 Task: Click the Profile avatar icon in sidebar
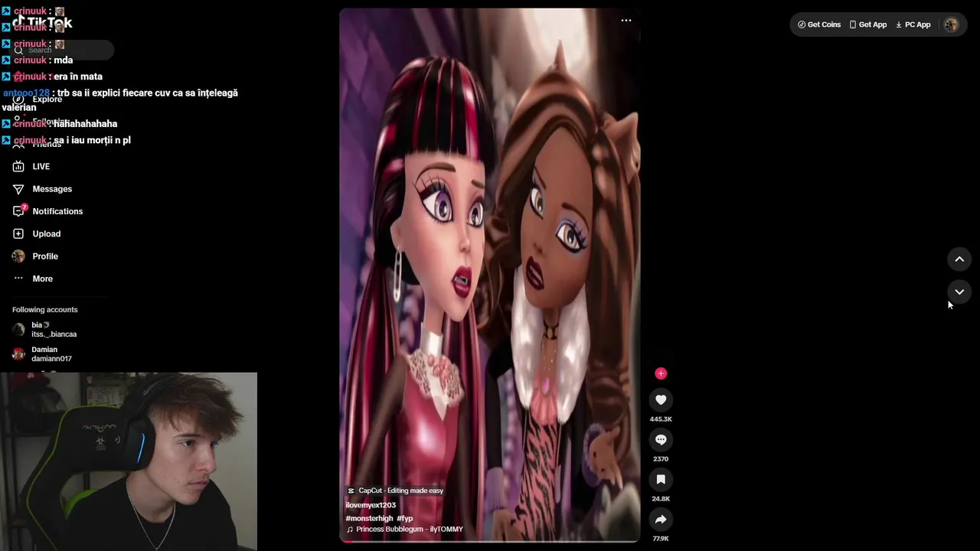18,256
